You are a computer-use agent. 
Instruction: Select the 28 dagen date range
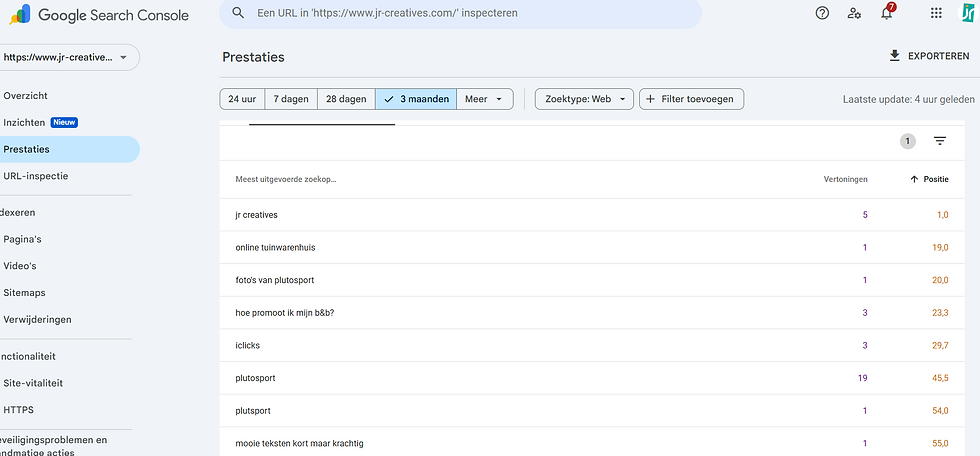point(346,99)
